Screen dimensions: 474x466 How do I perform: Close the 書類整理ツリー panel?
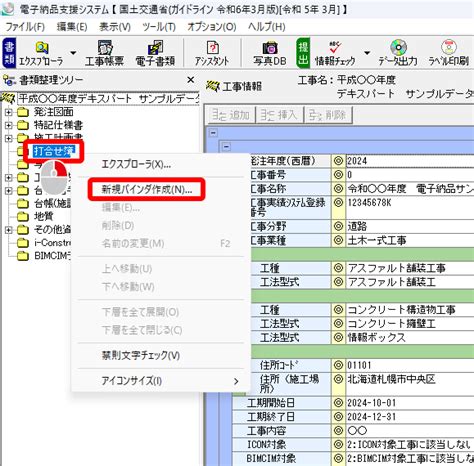(x=191, y=80)
